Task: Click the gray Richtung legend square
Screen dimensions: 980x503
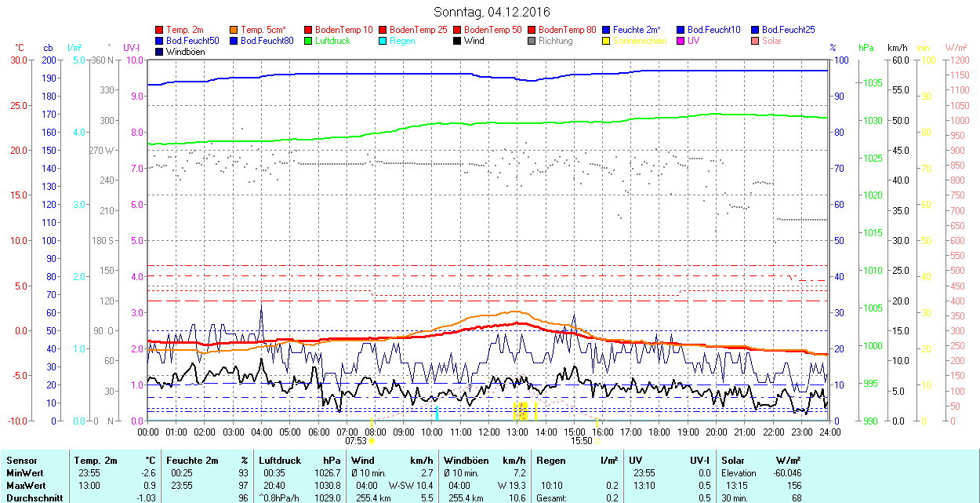Action: point(532,41)
